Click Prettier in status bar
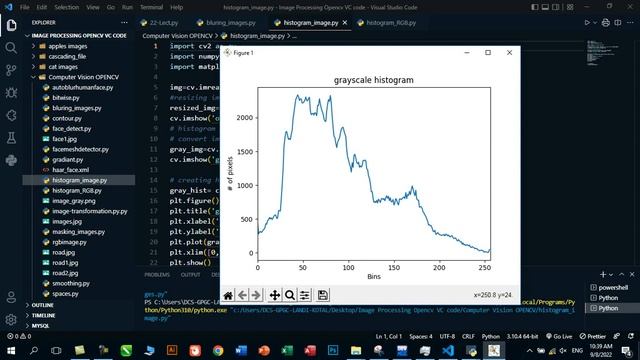The image size is (640, 360). [593, 336]
